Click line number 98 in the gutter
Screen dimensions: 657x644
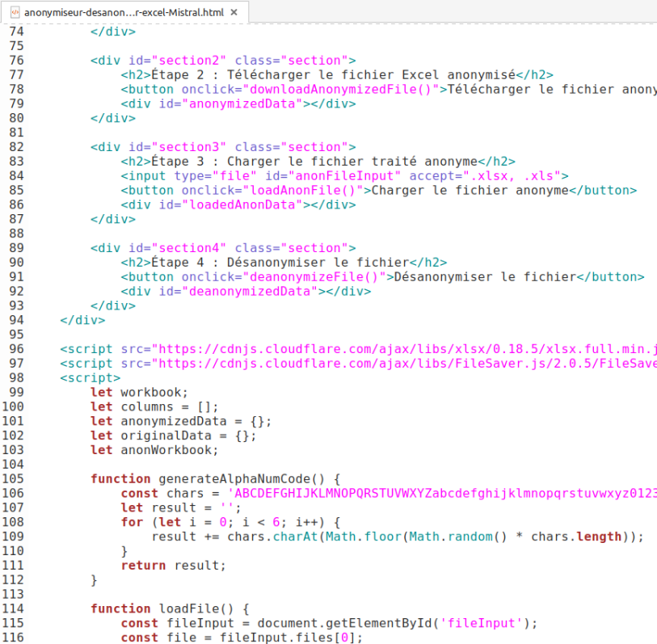[x=16, y=377]
